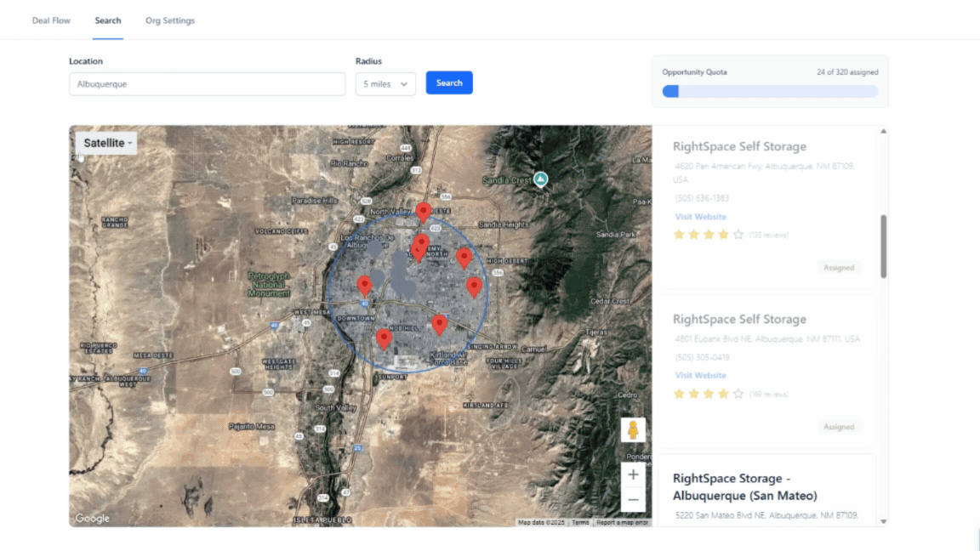Image resolution: width=980 pixels, height=551 pixels.
Task: Select the map pin southwest of Nob Hill
Action: click(384, 338)
